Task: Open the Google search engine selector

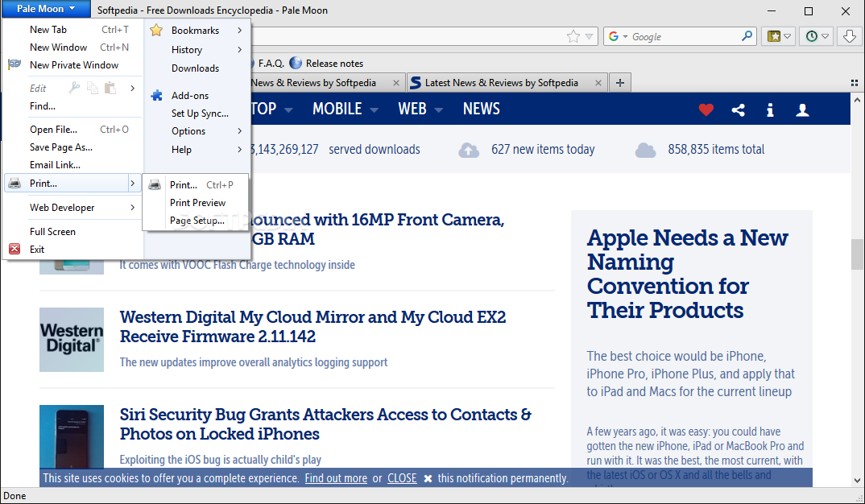Action: click(x=618, y=36)
